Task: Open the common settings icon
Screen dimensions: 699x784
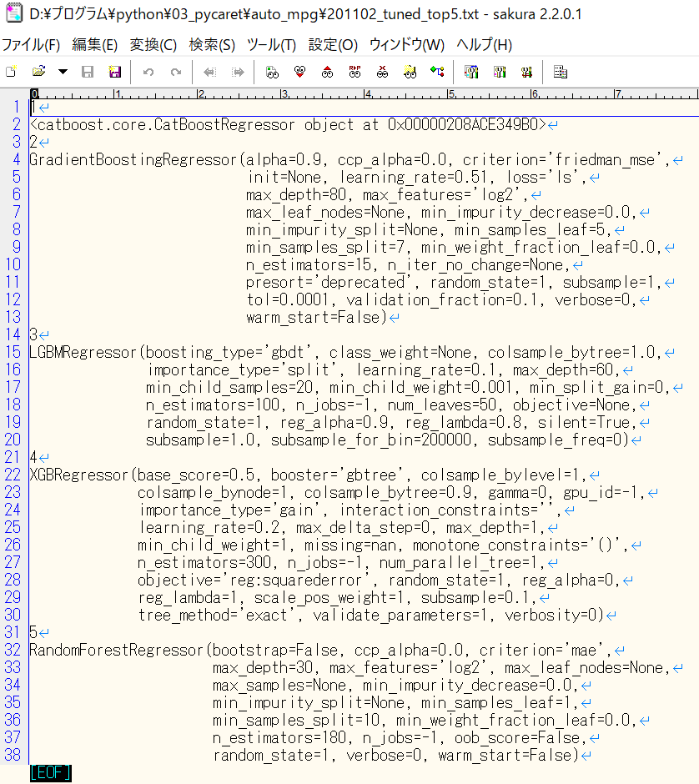Action: (x=526, y=72)
